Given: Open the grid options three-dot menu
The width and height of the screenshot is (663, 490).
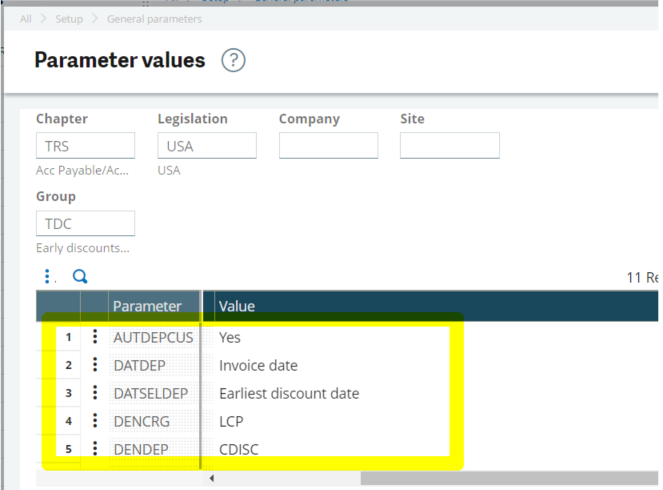Looking at the screenshot, I should click(47, 277).
